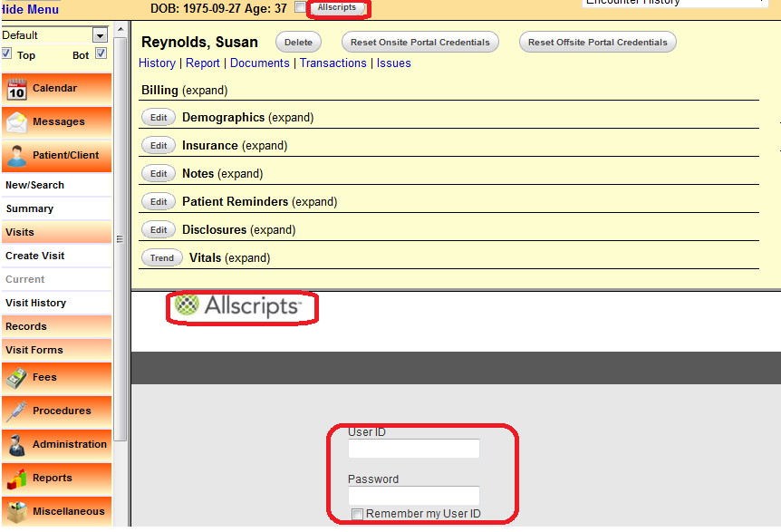The height and width of the screenshot is (532, 781).
Task: Click the Procedures syringe icon
Action: point(16,411)
